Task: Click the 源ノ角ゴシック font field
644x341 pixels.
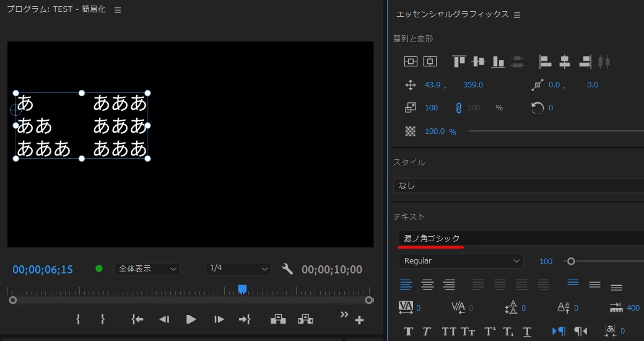Action: (521, 239)
